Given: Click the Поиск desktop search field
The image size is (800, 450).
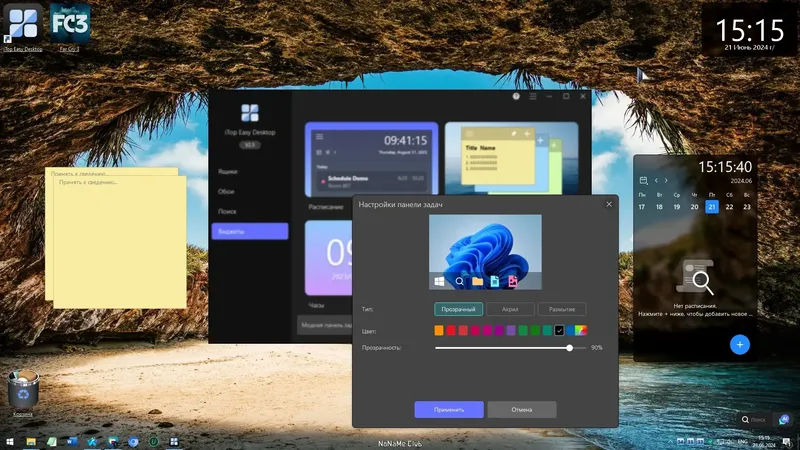Looking at the screenshot, I should (756, 419).
